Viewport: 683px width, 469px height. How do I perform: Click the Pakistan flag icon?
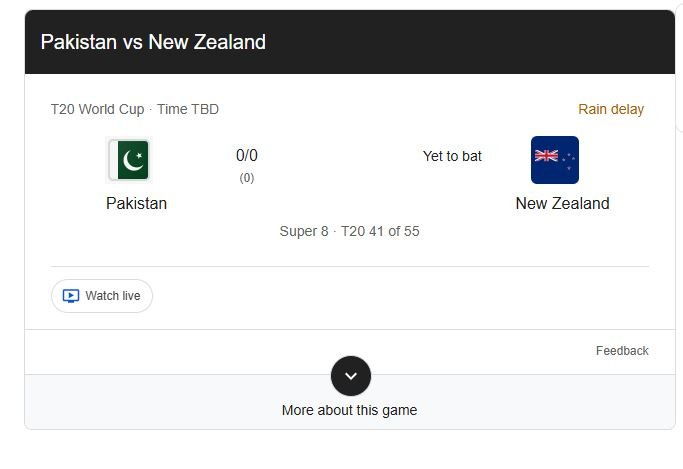point(128,160)
